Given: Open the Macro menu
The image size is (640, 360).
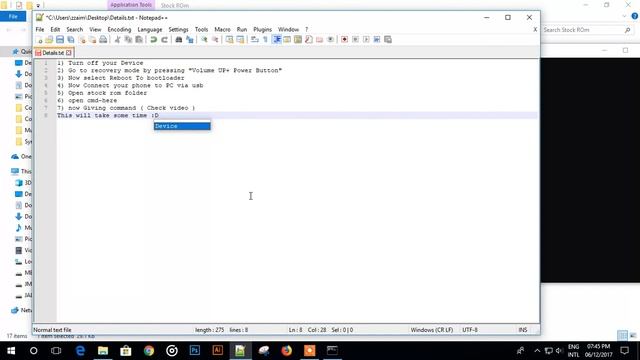Looking at the screenshot, I should (222, 29).
